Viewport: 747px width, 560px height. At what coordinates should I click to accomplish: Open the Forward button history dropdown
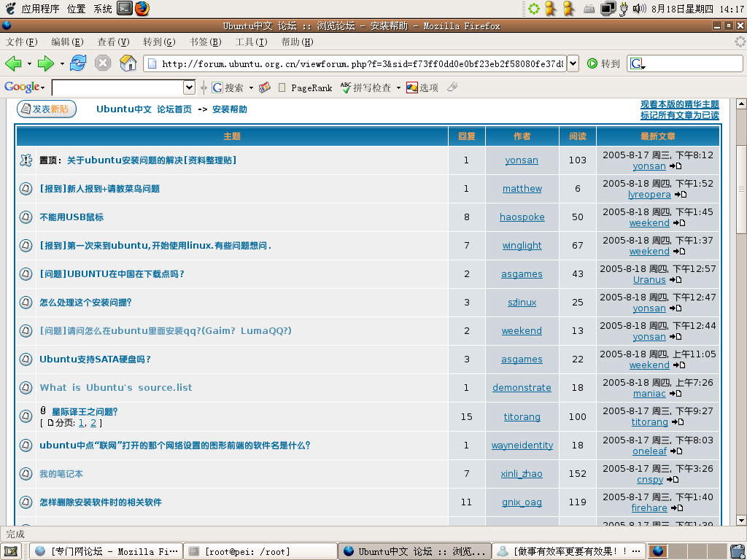pyautogui.click(x=62, y=64)
